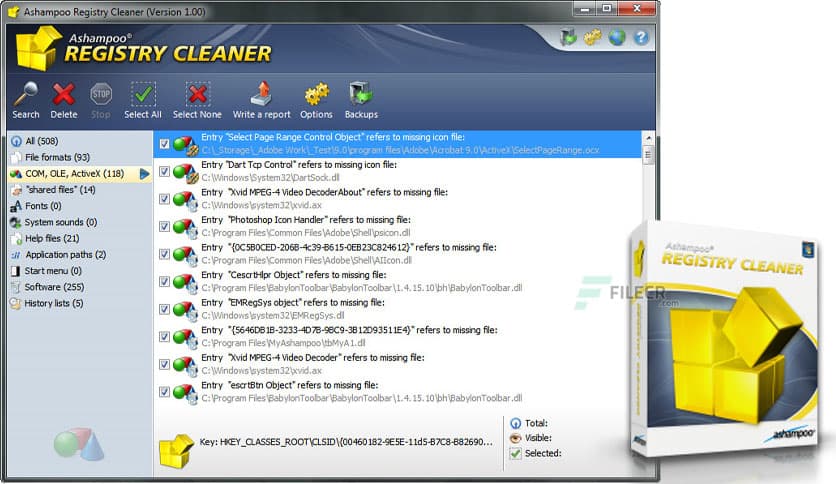The height and width of the screenshot is (484, 836).
Task: Select COM, OLE, ActiveX (118) category
Action: [80, 174]
